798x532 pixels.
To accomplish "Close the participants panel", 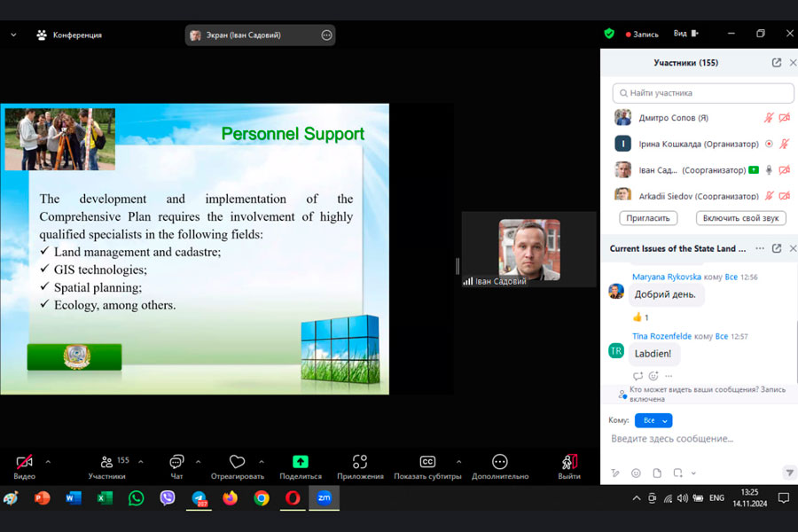I will point(793,63).
